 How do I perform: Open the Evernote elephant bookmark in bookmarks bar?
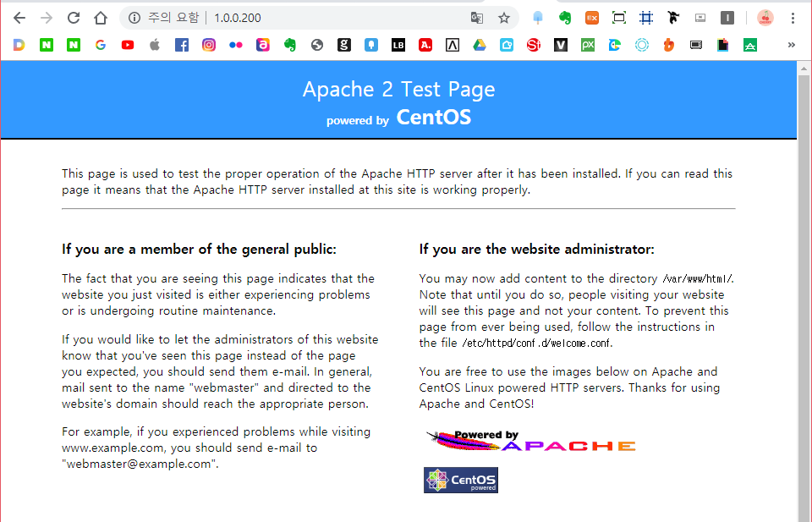[290, 45]
